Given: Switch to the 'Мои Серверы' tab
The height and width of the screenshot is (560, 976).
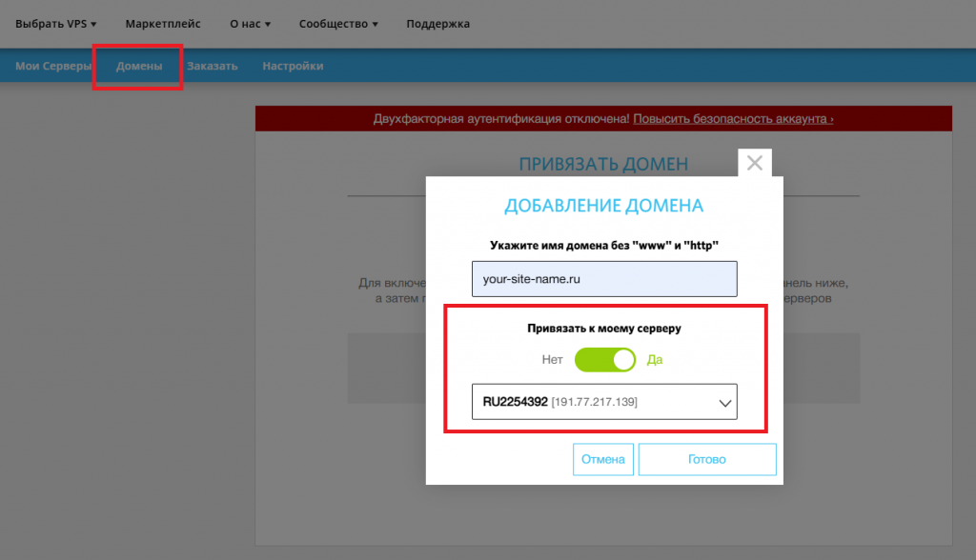Looking at the screenshot, I should point(53,66).
